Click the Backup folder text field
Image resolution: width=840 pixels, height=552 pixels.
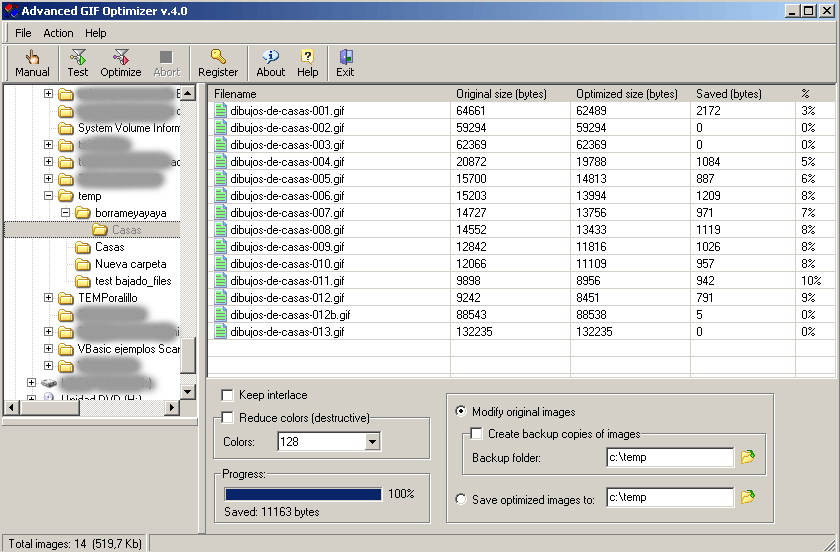coord(670,457)
